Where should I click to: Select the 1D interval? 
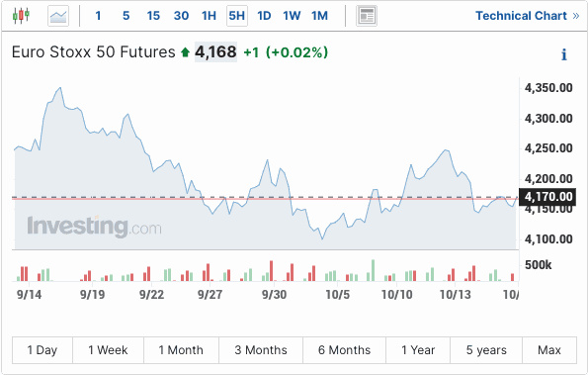(264, 16)
